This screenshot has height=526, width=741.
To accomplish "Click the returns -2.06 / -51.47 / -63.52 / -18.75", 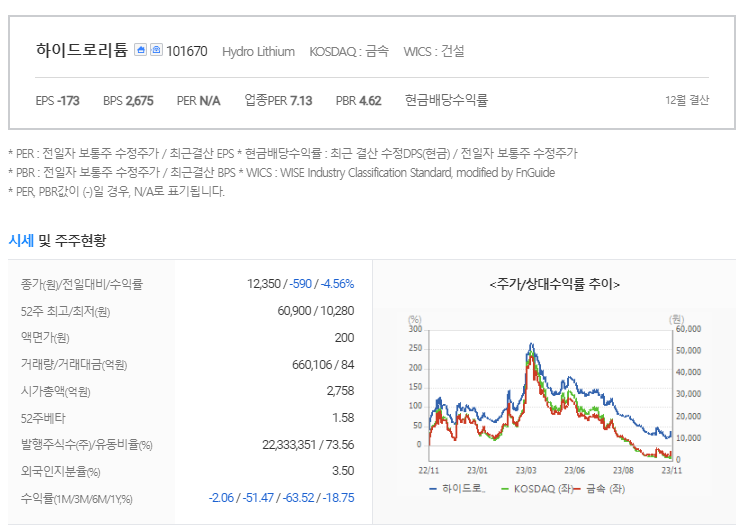I will click(x=282, y=498).
